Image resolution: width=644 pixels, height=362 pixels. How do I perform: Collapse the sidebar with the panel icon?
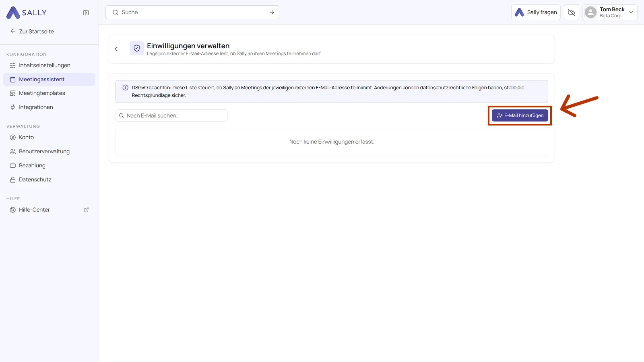pyautogui.click(x=86, y=13)
